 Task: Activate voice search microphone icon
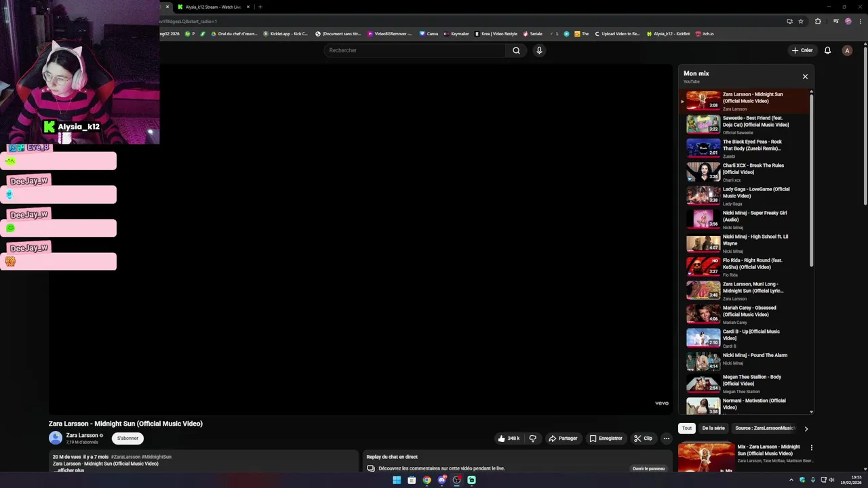539,50
